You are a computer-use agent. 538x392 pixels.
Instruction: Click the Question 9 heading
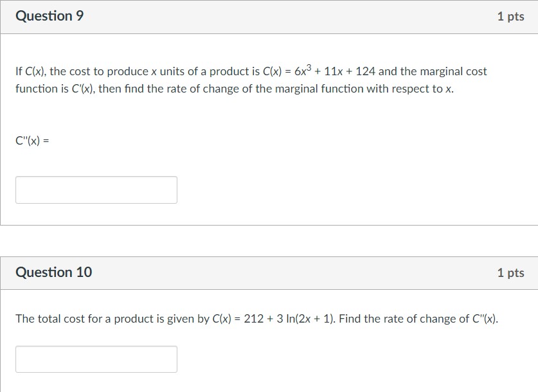pos(49,16)
